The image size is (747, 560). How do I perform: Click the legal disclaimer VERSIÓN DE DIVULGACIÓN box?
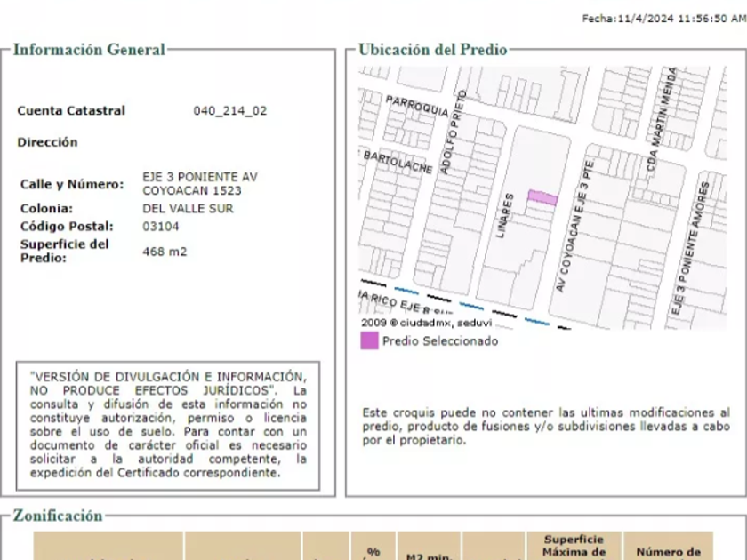(168, 426)
